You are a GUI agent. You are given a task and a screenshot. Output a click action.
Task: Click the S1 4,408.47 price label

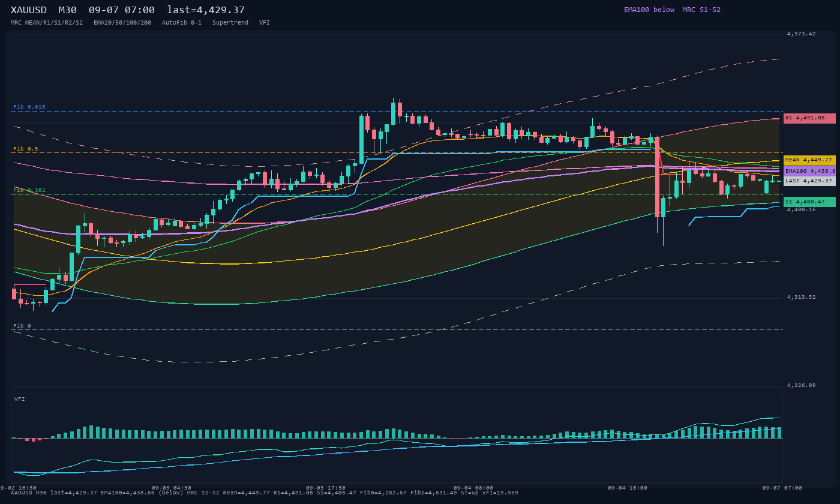pos(809,202)
